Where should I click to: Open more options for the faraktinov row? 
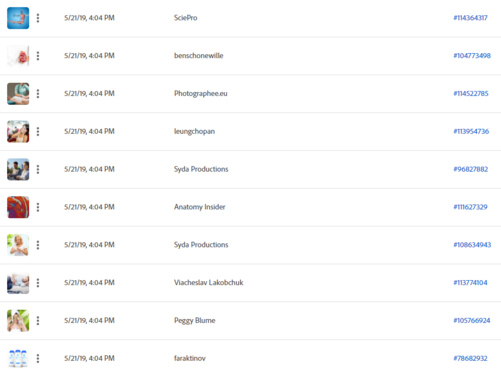point(38,358)
